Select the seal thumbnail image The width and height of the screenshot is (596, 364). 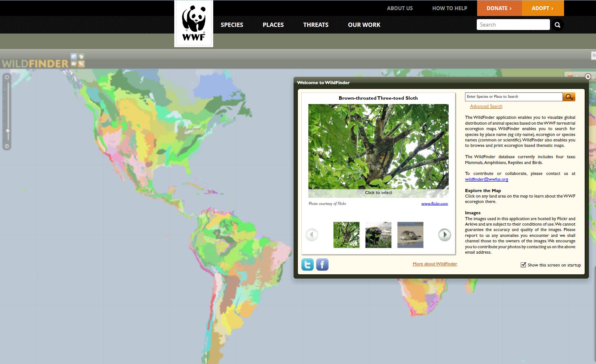click(x=410, y=235)
